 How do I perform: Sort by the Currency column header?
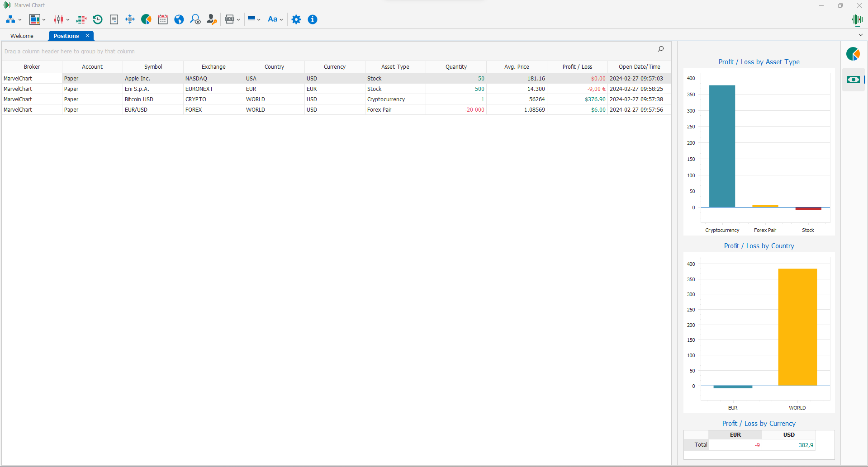[335, 66]
